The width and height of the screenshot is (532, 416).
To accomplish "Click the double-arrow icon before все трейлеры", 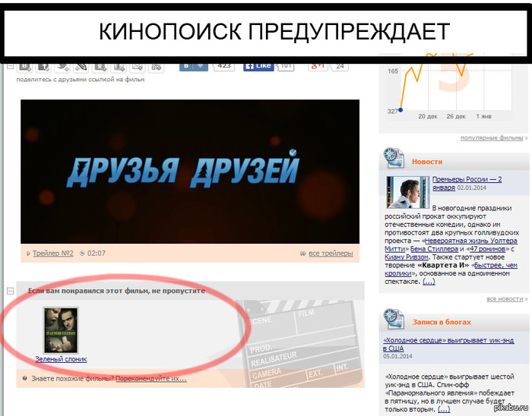I will [x=303, y=254].
